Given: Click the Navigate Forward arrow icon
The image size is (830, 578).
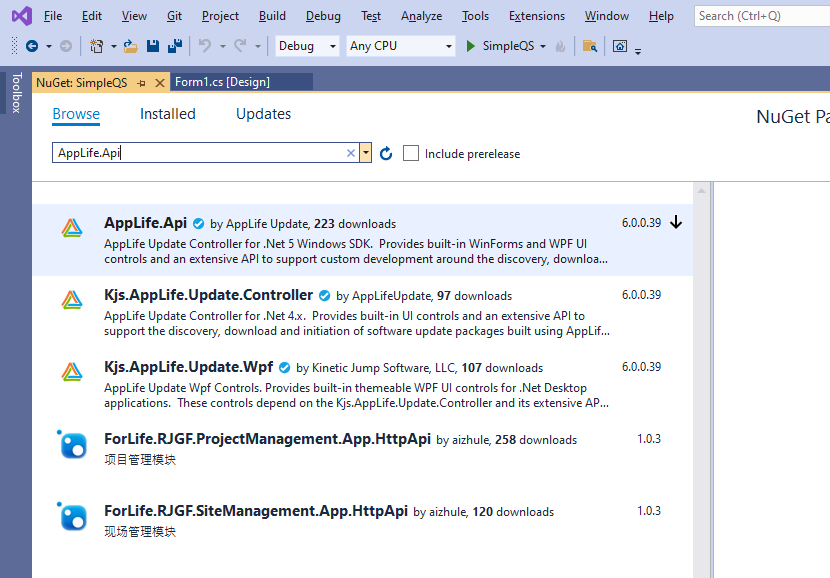Looking at the screenshot, I should coord(66,47).
